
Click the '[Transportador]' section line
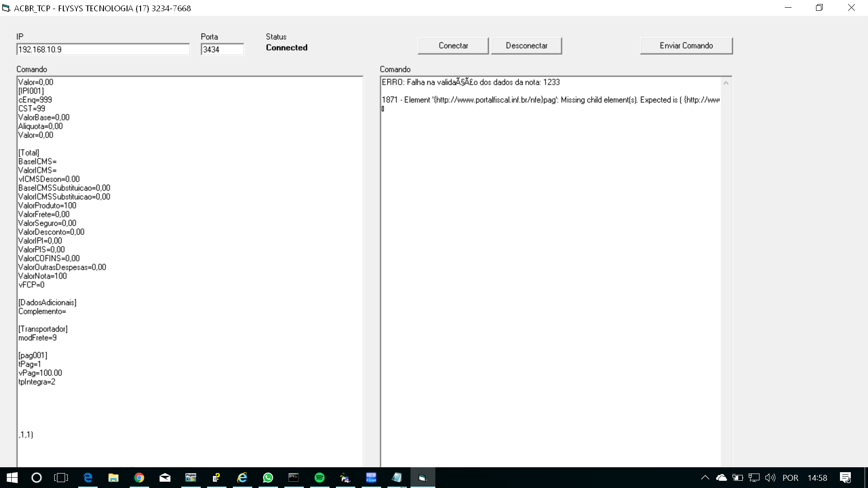[43, 329]
